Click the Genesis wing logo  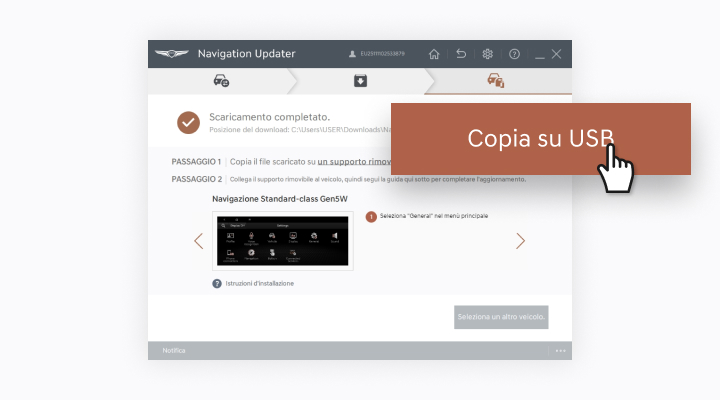click(172, 54)
